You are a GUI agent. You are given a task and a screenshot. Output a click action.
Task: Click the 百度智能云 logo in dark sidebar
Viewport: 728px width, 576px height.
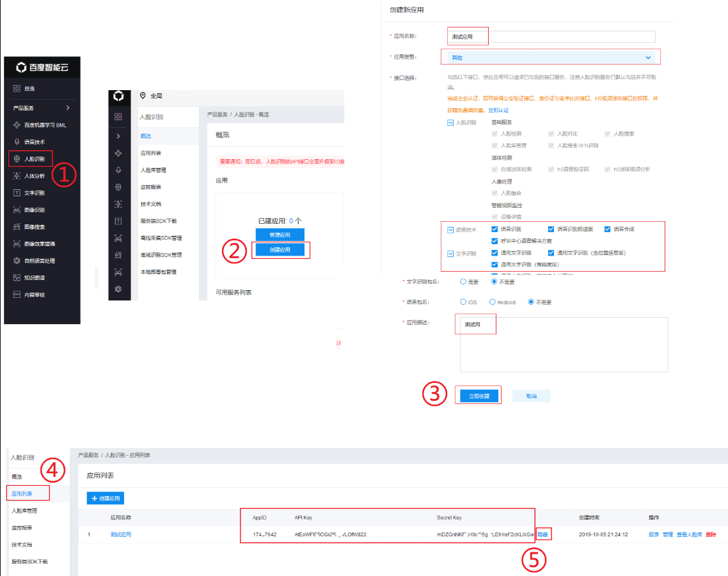pyautogui.click(x=42, y=67)
